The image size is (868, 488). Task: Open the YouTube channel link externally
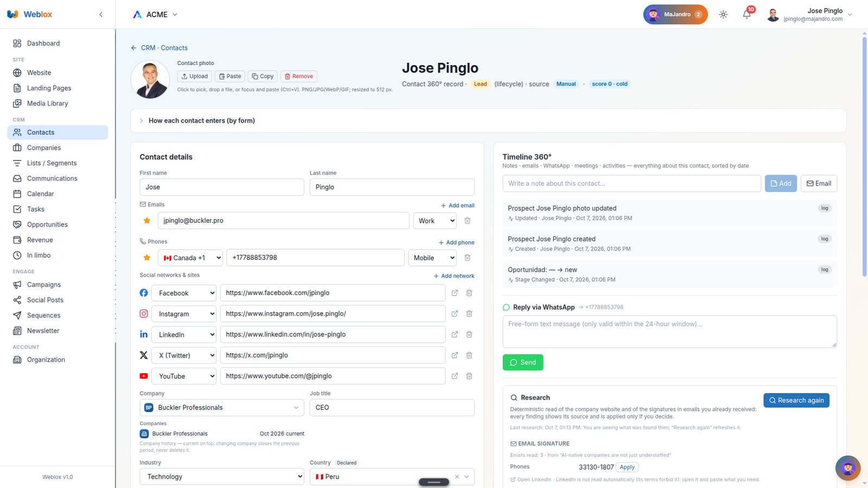click(x=455, y=376)
